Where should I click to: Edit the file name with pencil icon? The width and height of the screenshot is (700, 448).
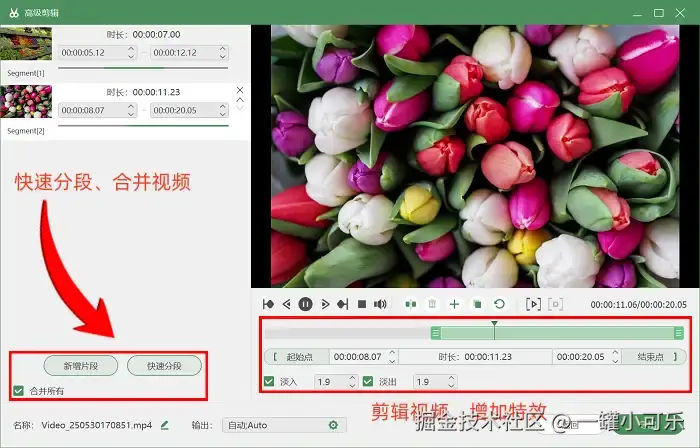pyautogui.click(x=164, y=425)
